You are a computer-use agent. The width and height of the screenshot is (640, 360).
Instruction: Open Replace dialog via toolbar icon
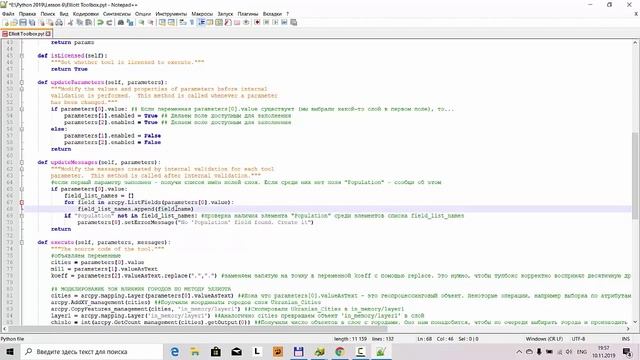[130, 22]
